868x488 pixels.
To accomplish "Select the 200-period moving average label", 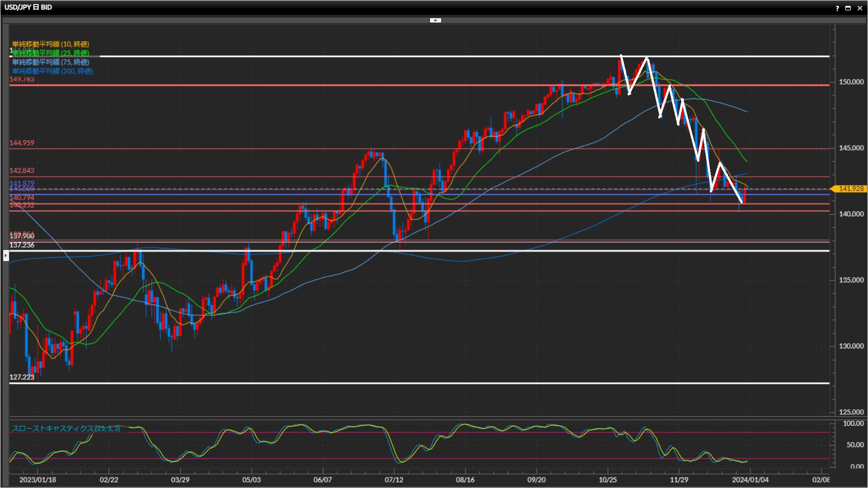I will coord(52,71).
